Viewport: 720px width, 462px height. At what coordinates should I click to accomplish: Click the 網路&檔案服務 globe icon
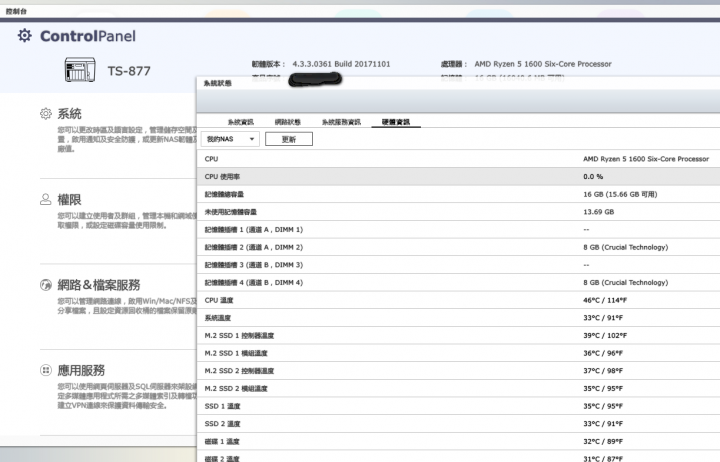[x=45, y=285]
